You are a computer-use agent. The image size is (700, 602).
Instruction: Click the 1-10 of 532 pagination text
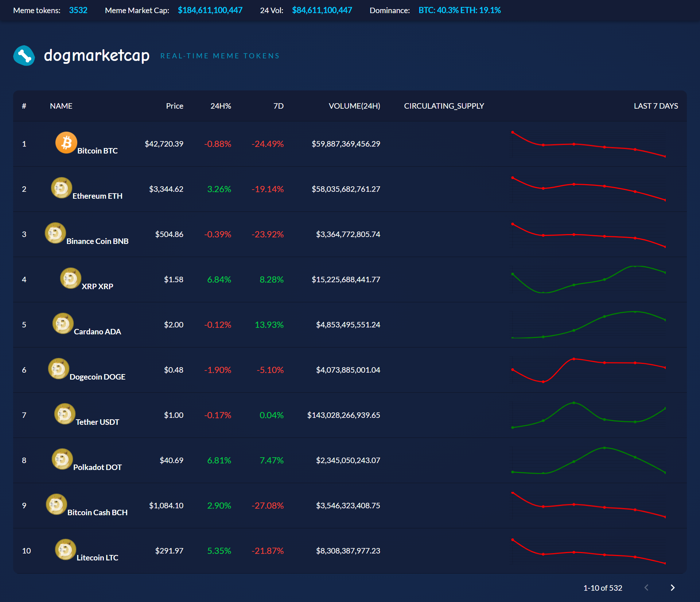[603, 588]
